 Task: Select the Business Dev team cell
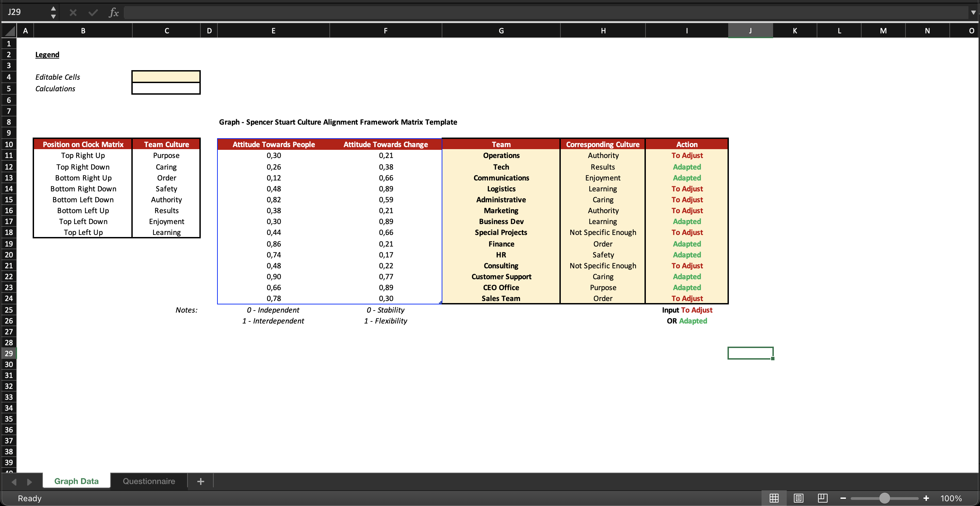coord(501,221)
